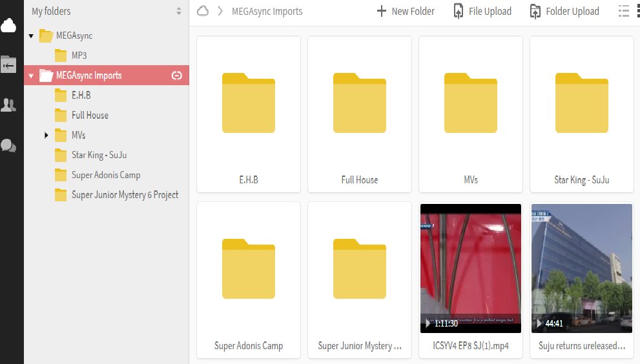Click MEGAsync Imports in the breadcrumb
The image size is (640, 364).
[x=267, y=12]
